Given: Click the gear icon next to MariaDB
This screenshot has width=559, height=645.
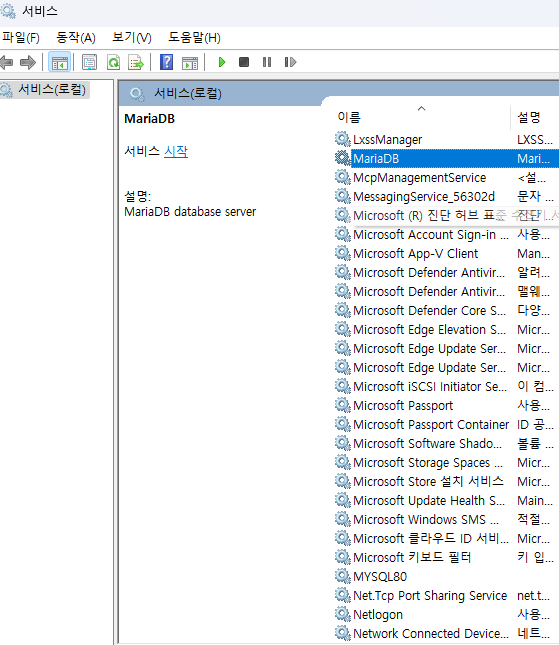Looking at the screenshot, I should 342,158.
